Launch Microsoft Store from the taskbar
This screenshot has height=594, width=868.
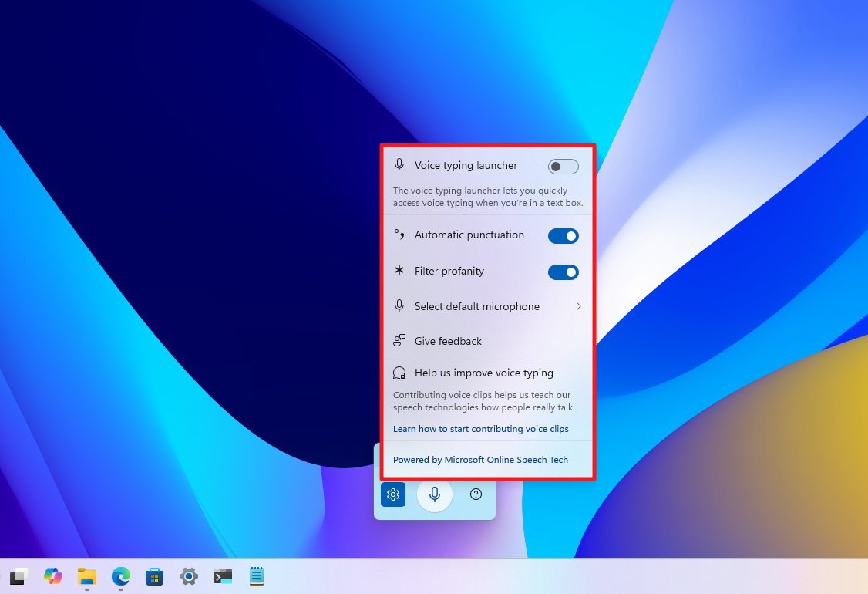coord(154,576)
